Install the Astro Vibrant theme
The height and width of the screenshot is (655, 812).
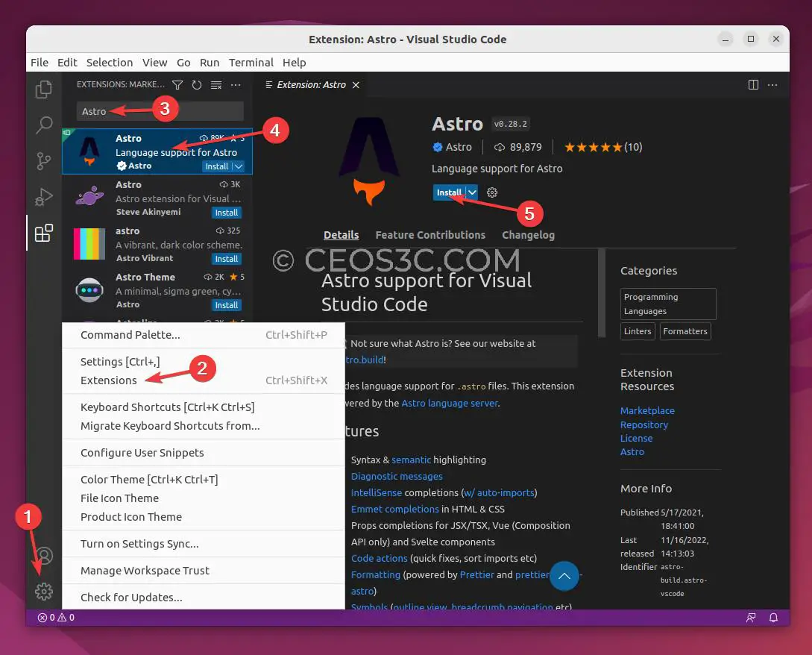point(227,259)
